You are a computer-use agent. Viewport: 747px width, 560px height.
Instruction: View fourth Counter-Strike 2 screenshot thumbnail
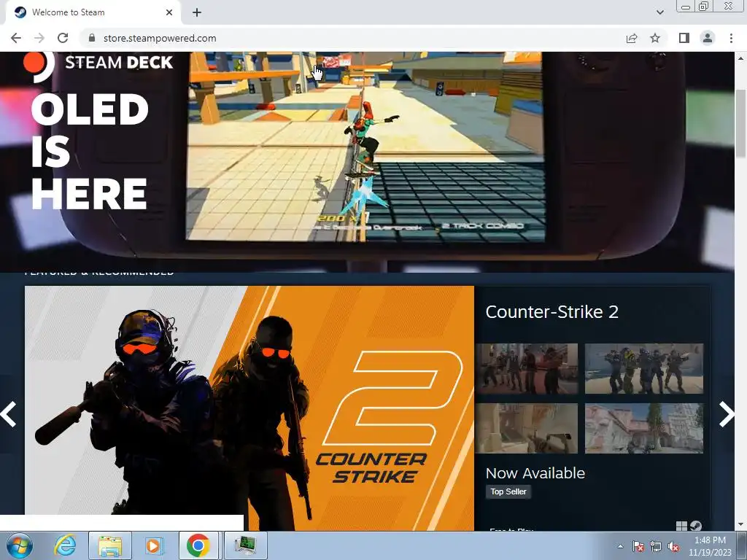[643, 428]
